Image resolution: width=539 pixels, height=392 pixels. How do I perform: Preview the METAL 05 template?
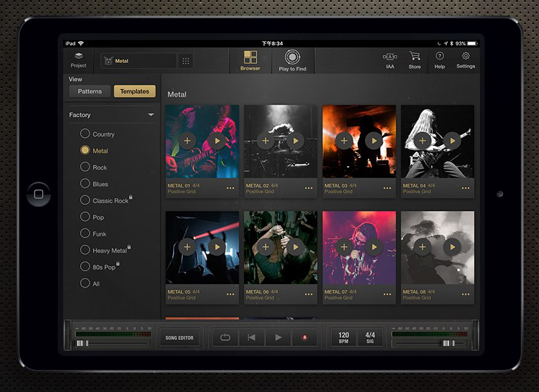(217, 247)
